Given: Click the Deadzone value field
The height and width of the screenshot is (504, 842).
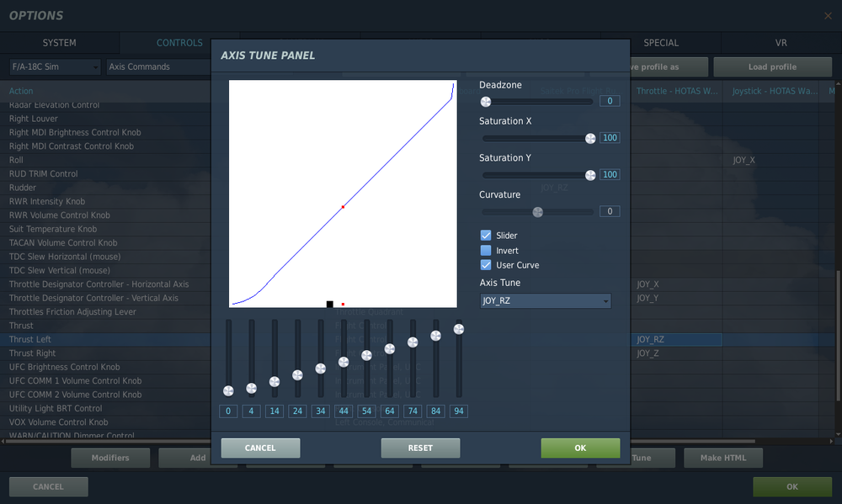Looking at the screenshot, I should 610,101.
